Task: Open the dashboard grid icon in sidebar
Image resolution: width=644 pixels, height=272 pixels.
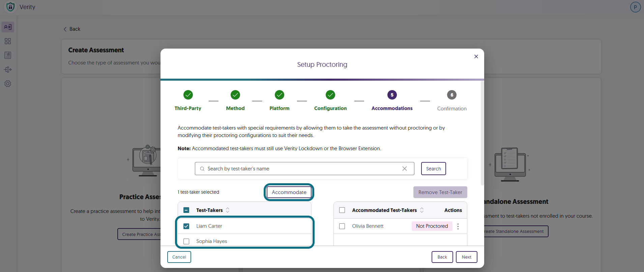Action: 8,41
